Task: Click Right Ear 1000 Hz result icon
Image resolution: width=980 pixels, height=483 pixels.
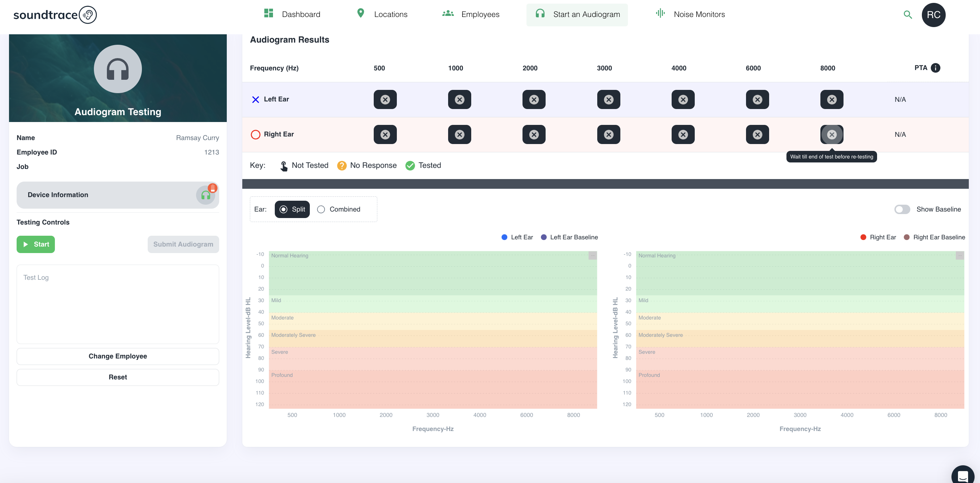Action: (x=459, y=134)
